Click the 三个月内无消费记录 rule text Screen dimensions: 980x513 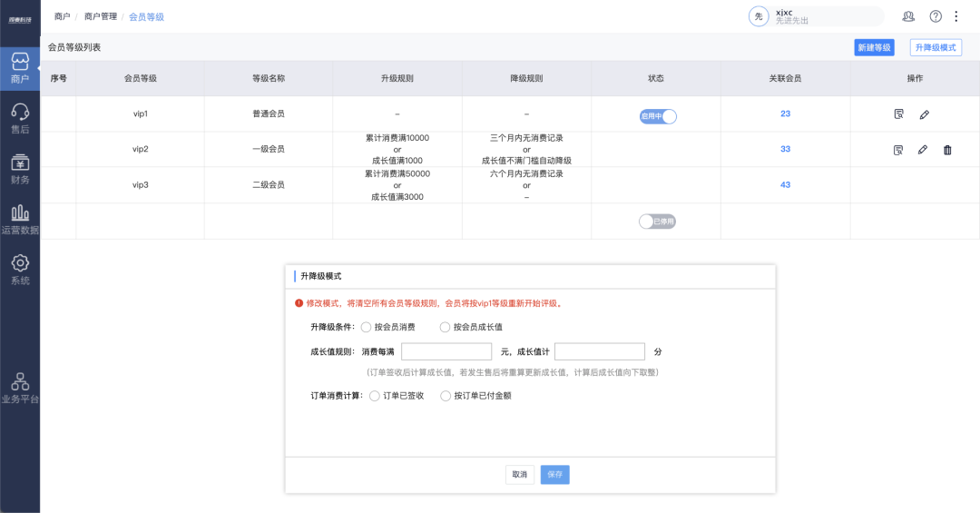click(526, 138)
